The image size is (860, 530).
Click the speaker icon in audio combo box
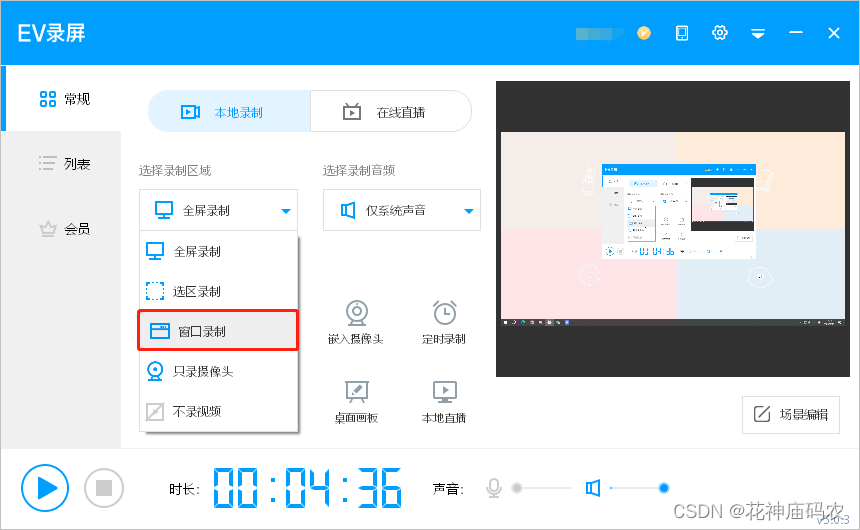pos(348,210)
